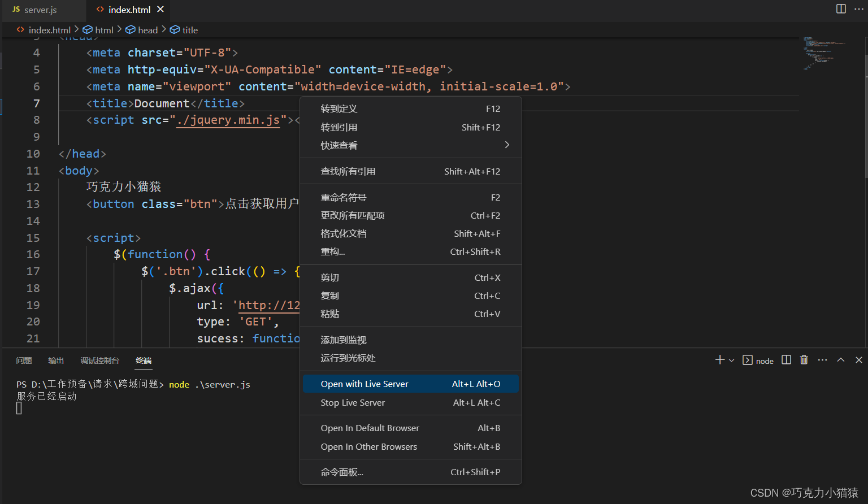Switch to the 输出 panel tab

[56, 360]
